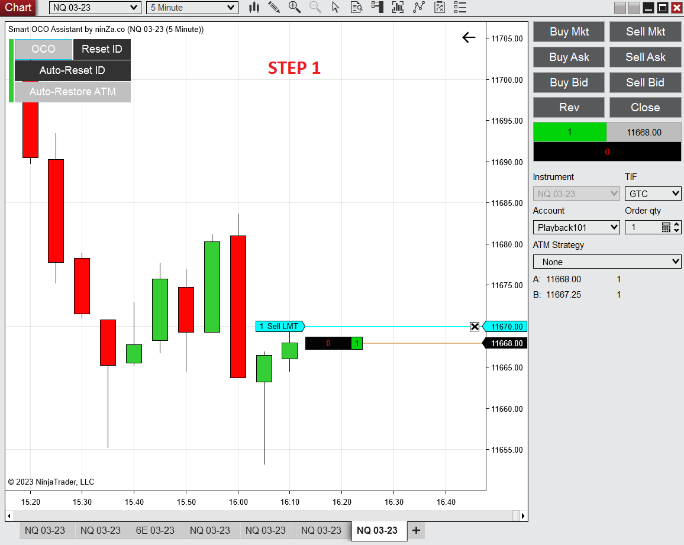684x545 pixels.
Task: Open the indicators icon in toolbar
Action: tap(397, 8)
